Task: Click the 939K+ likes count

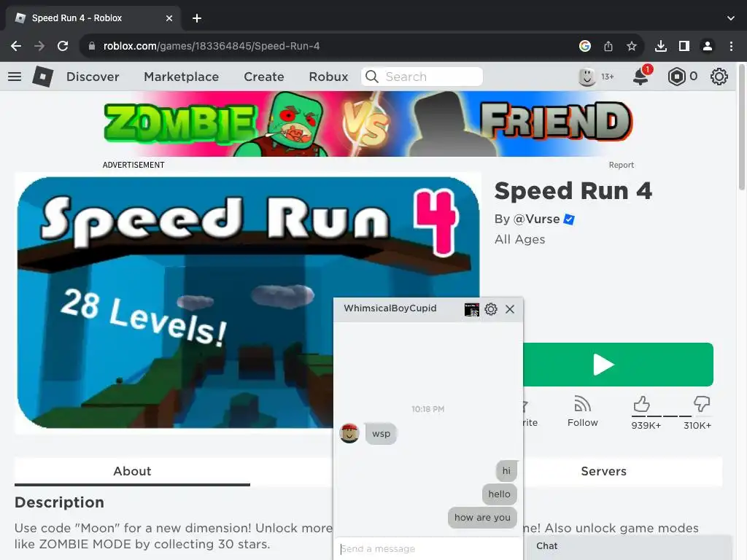Action: pyautogui.click(x=646, y=426)
